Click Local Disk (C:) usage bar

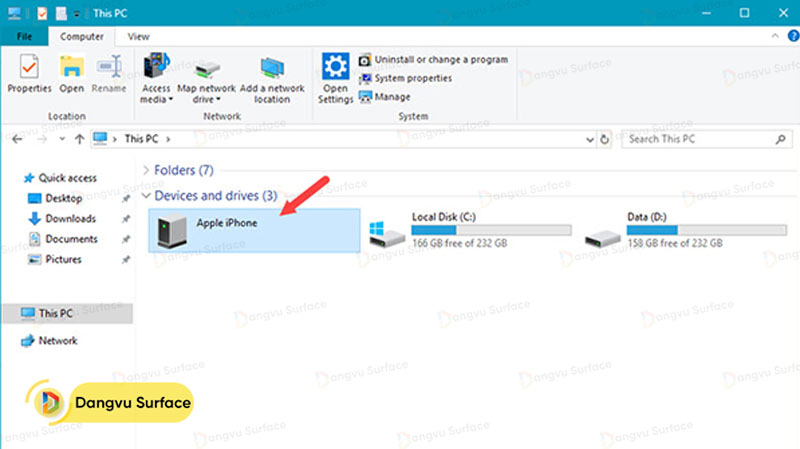coord(491,230)
